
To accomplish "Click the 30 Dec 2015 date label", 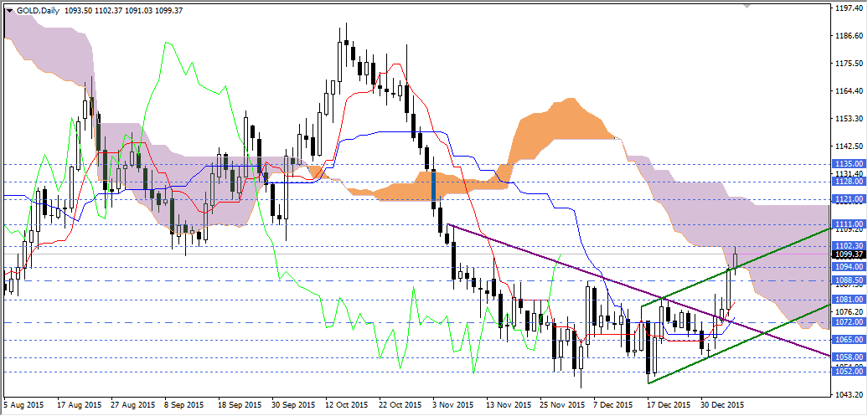I will coord(723,404).
